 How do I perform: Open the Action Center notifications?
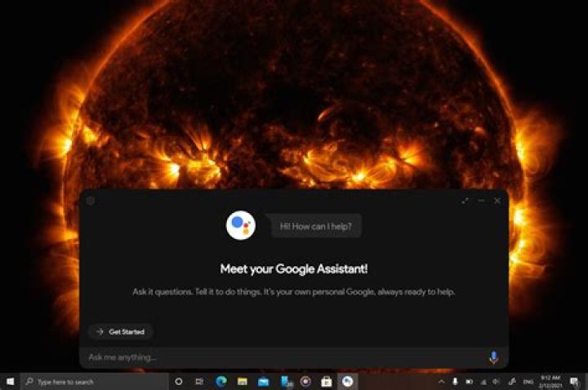574,382
